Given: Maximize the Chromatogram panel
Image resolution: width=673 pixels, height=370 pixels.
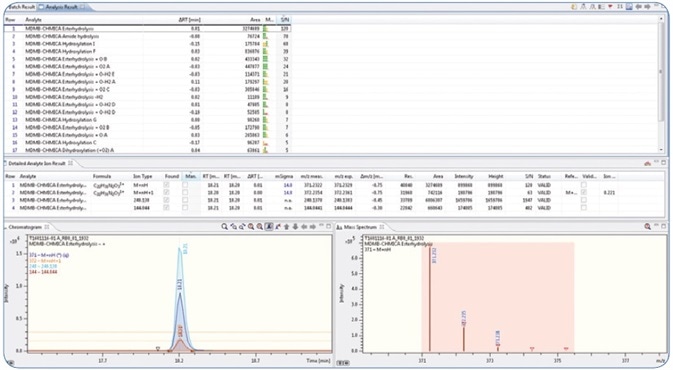Looking at the screenshot, I should pyautogui.click(x=329, y=227).
